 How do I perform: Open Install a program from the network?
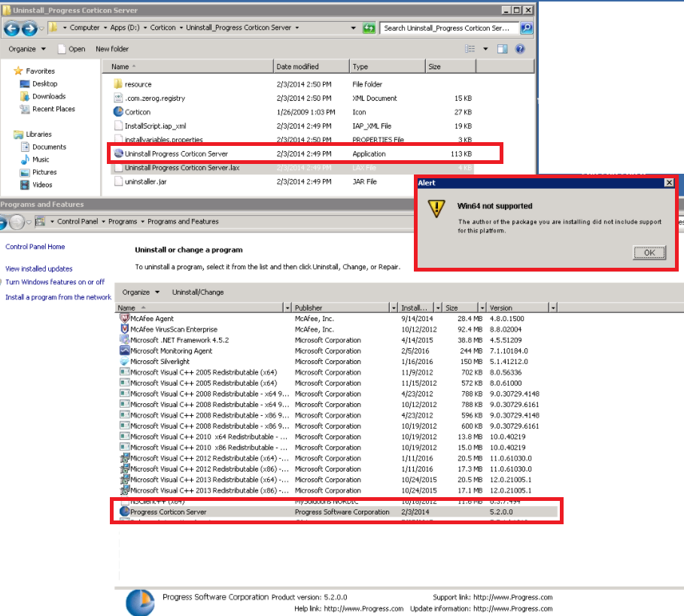[x=59, y=297]
